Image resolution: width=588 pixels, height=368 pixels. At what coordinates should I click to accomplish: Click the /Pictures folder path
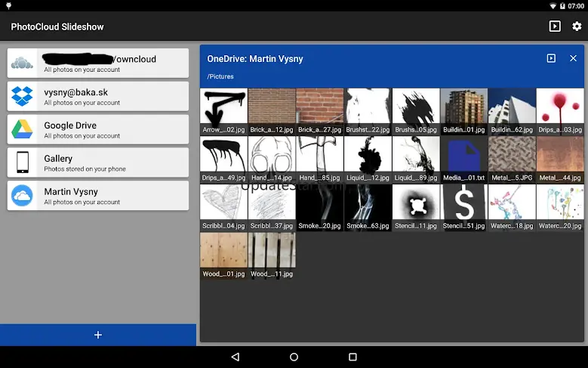(220, 76)
